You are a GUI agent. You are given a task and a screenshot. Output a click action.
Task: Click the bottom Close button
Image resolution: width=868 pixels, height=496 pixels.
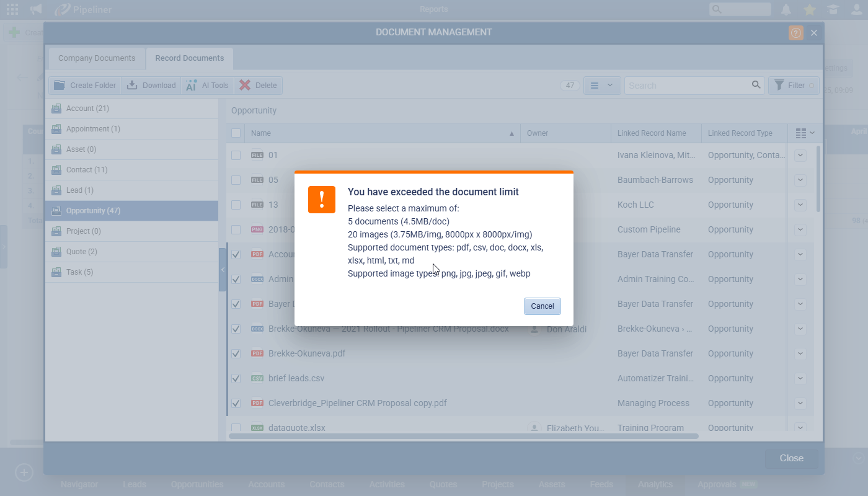pos(791,458)
